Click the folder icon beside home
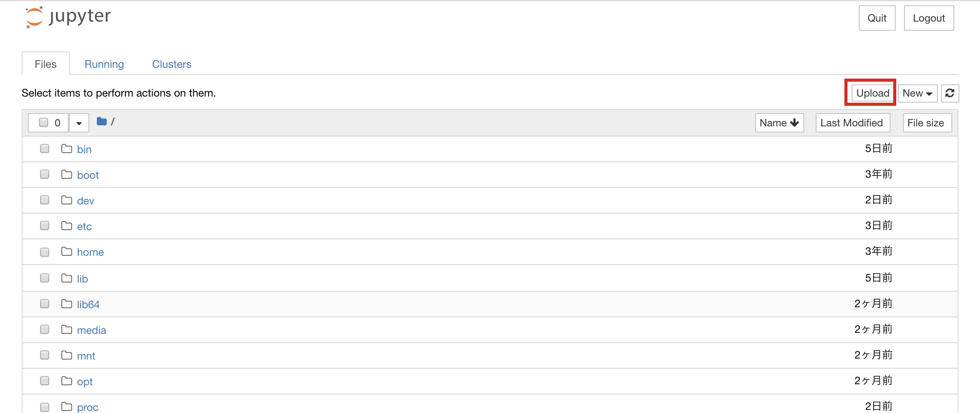This screenshot has height=413, width=980. click(66, 251)
